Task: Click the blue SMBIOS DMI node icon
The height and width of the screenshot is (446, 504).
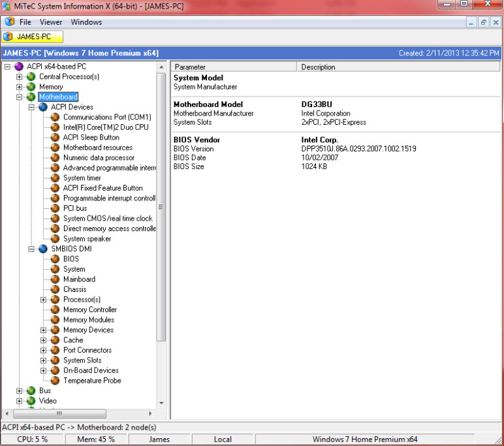Action: coord(43,249)
